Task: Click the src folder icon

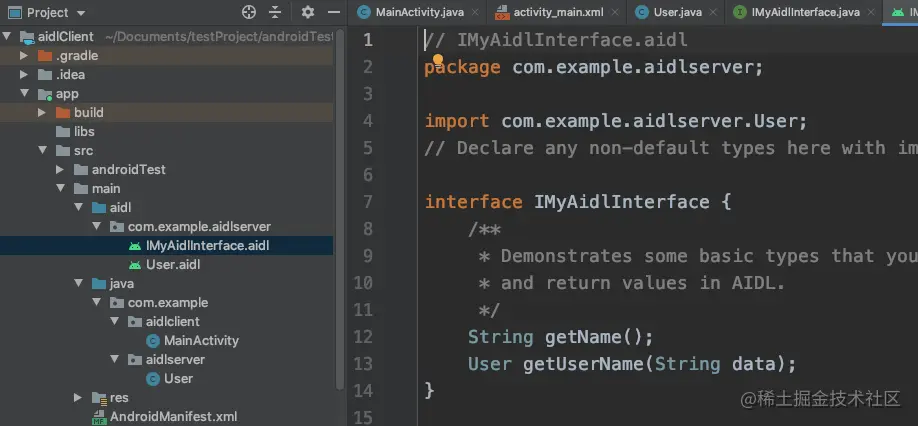Action: click(63, 150)
